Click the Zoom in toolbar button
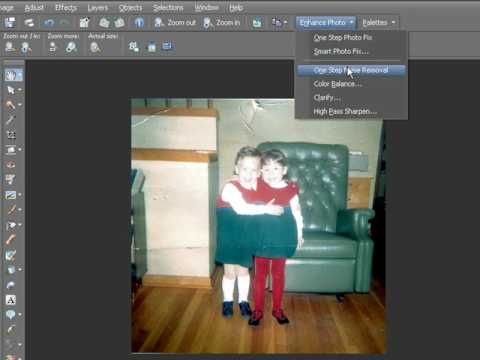This screenshot has width=480, height=360. tap(221, 23)
